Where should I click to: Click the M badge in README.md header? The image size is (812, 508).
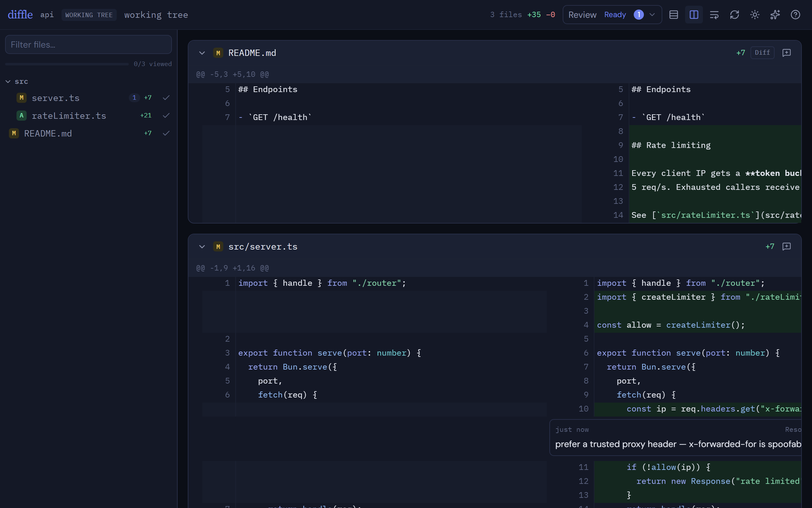point(218,53)
